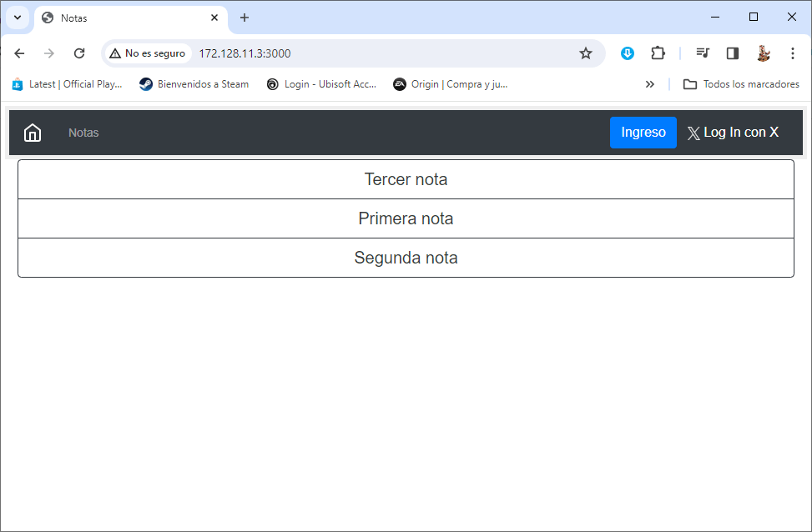
Task: Open a new browser tab
Action: point(245,18)
